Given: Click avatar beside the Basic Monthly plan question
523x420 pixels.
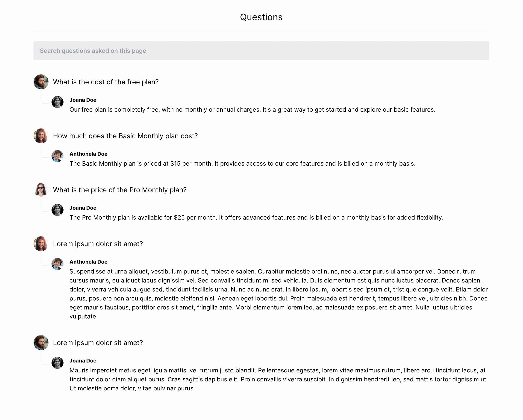Looking at the screenshot, I should (x=41, y=136).
